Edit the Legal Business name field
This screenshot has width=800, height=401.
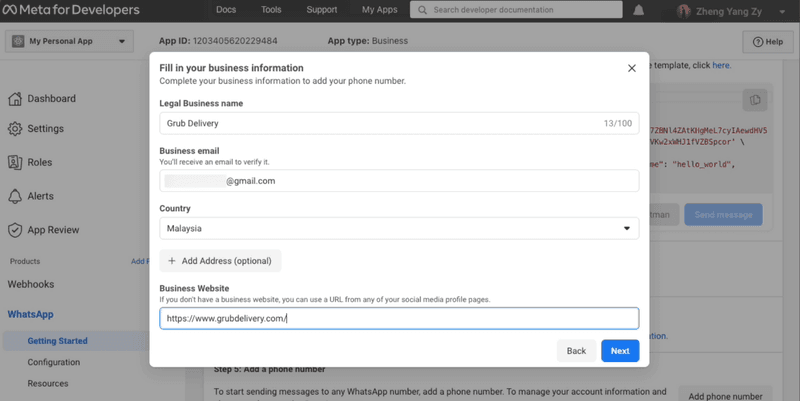coord(399,123)
